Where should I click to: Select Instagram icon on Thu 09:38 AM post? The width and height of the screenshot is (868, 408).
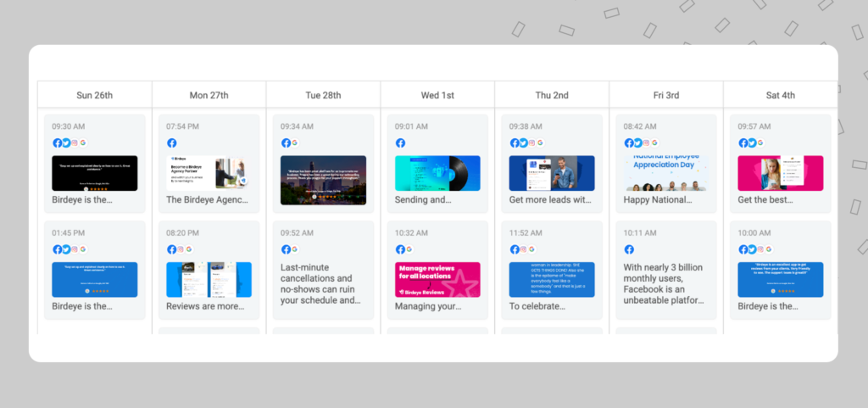531,143
